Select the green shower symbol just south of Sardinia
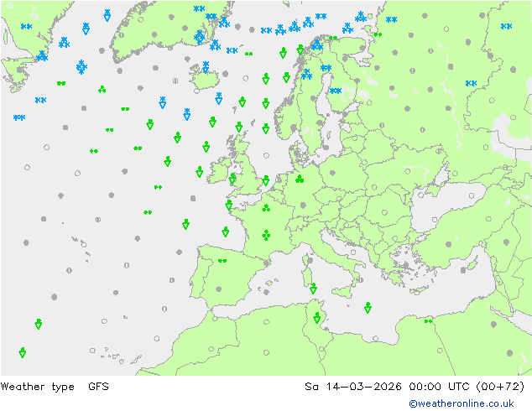Screen dimensions: 532x411 point(313,289)
